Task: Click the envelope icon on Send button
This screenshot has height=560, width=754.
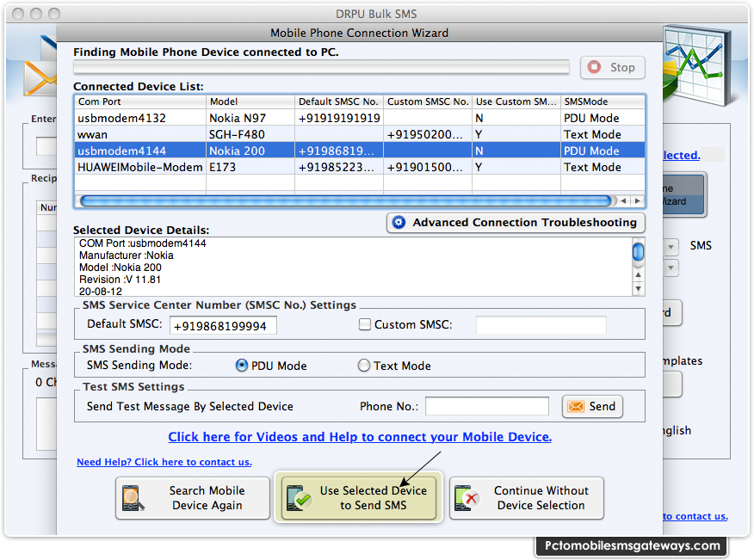Action: 576,407
